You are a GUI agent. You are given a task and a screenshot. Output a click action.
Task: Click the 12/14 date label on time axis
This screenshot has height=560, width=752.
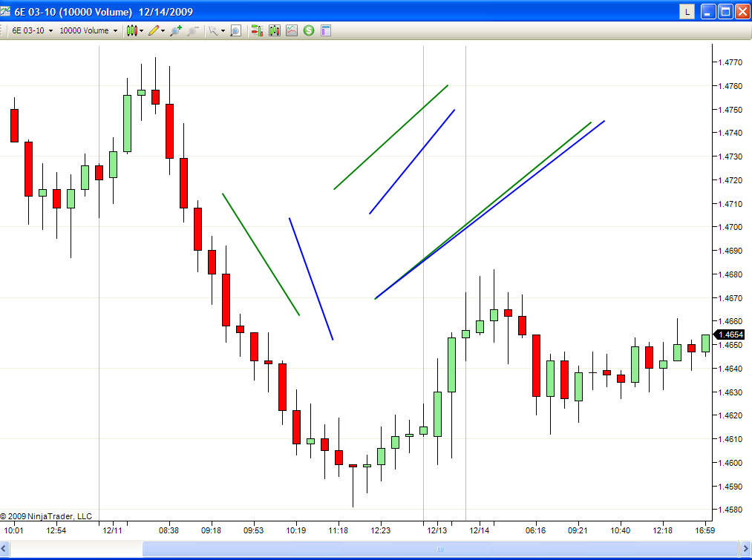479,530
